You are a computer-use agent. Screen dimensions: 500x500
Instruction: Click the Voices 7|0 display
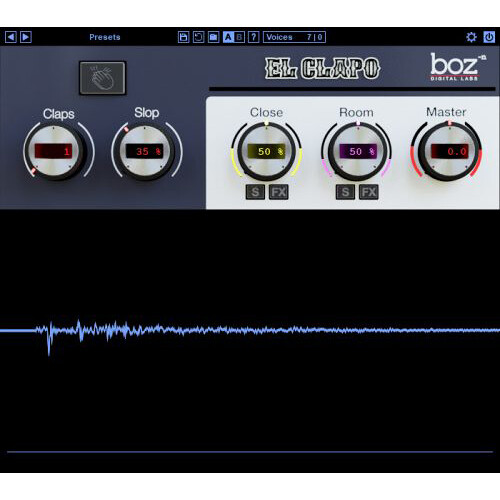pos(294,37)
